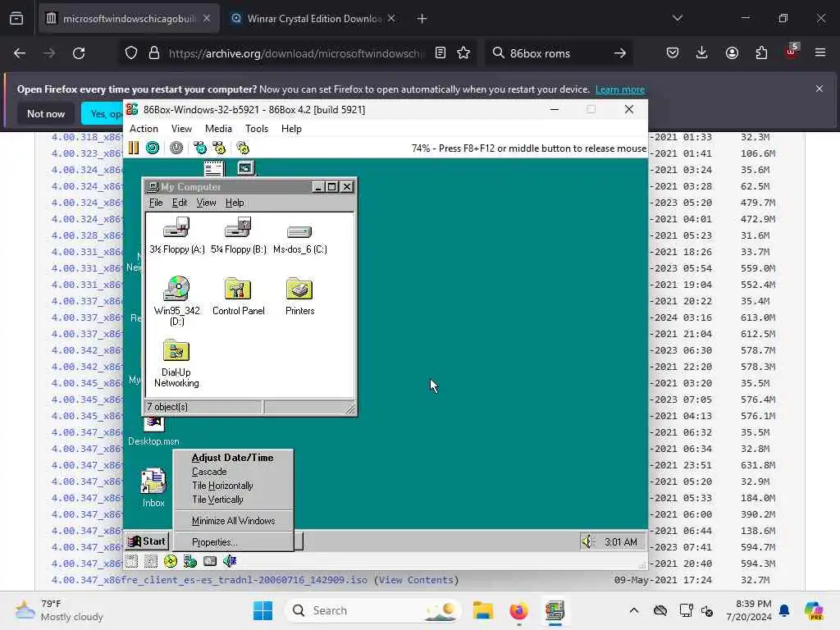Image resolution: width=840 pixels, height=630 pixels.
Task: Show hidden Windows 11 tray icons
Action: [x=634, y=610]
